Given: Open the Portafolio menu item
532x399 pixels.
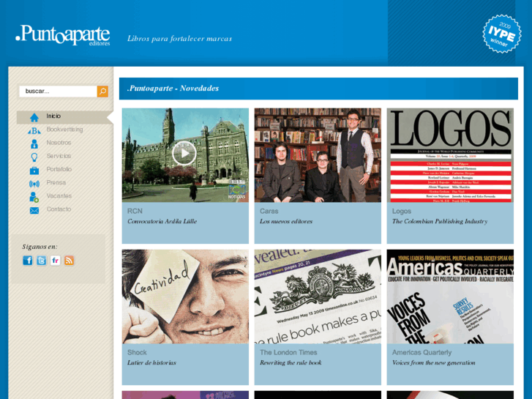Looking at the screenshot, I should [59, 169].
